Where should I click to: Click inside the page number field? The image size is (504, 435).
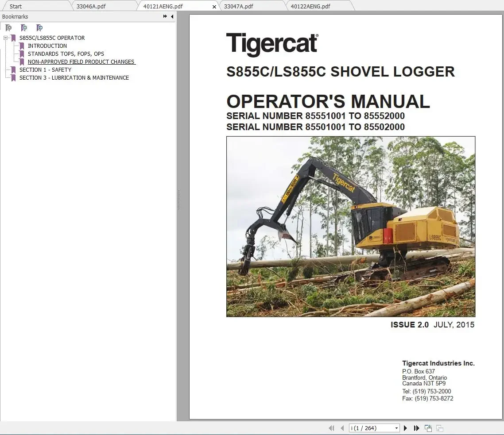368,427
